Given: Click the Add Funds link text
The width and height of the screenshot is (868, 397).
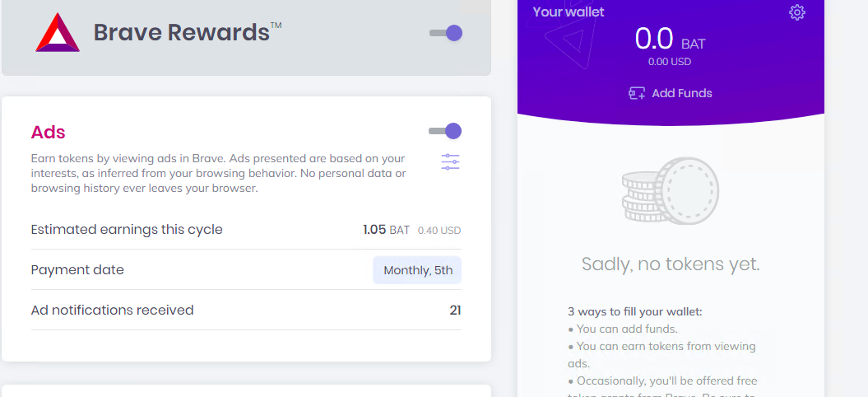Looking at the screenshot, I should (x=681, y=93).
